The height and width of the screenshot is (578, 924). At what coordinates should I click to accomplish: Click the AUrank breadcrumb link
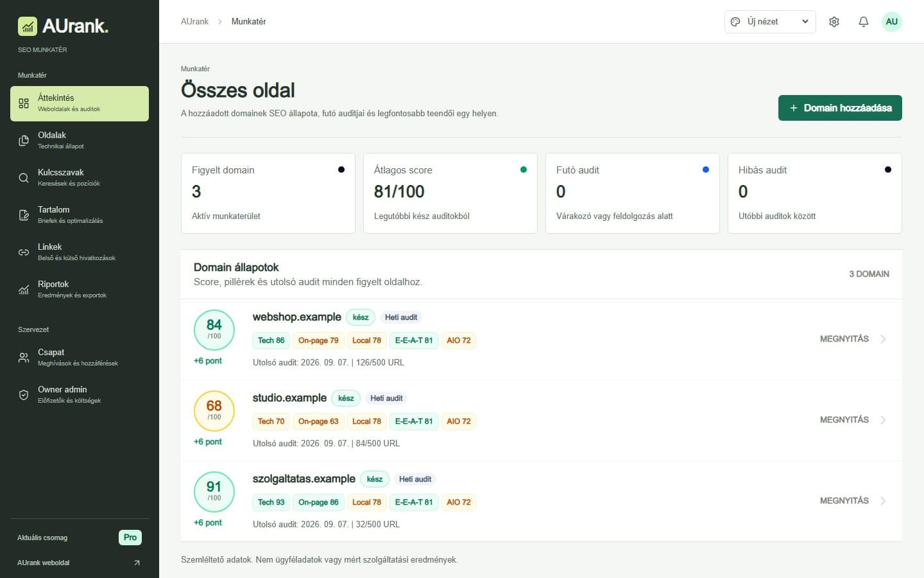(x=194, y=22)
